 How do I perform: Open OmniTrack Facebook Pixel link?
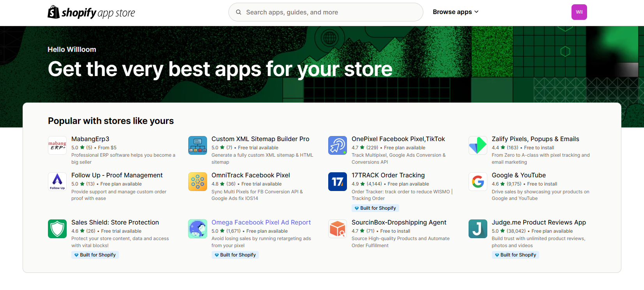[x=251, y=175]
